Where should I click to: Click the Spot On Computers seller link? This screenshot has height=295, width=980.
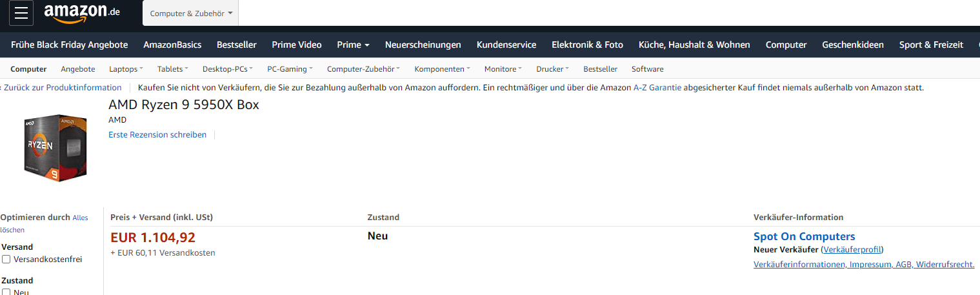(x=804, y=236)
